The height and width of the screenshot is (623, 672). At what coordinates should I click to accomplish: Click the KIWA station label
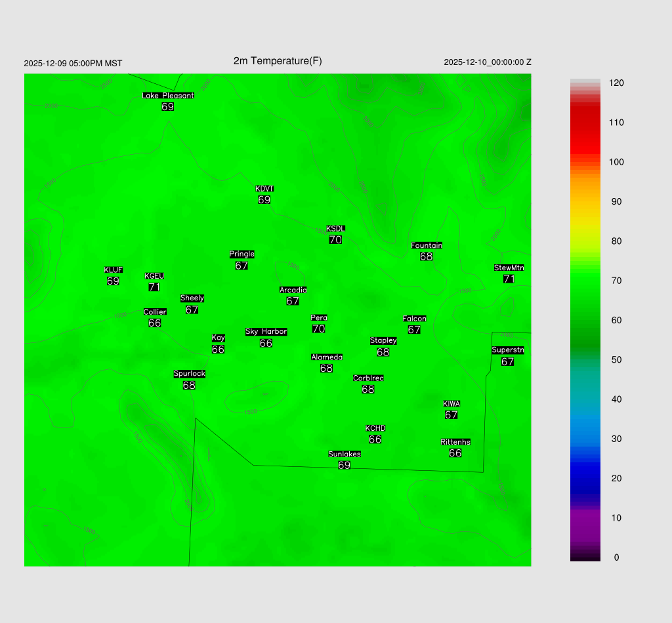tap(451, 403)
